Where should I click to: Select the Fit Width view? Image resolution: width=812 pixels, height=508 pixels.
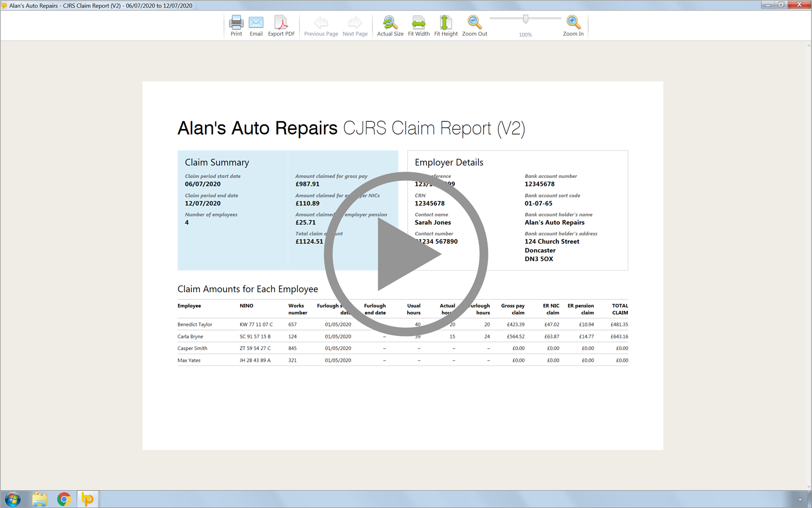(x=419, y=25)
